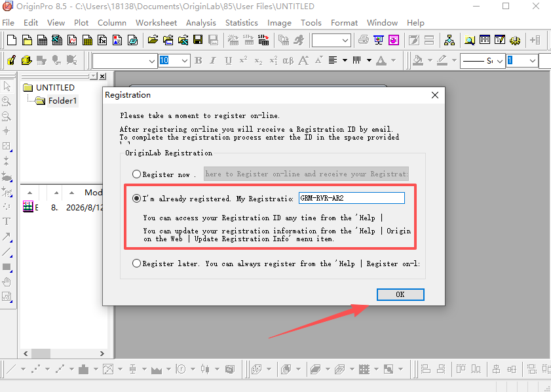Create a new worksheet from toolbar
Screen dimensions: 551x392
pyautogui.click(x=42, y=40)
